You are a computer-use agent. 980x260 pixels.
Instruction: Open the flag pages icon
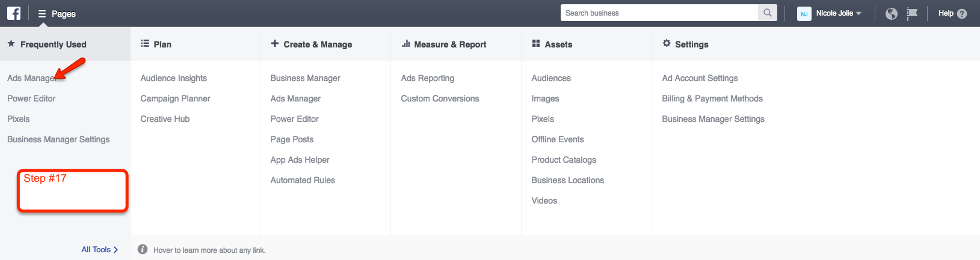click(x=912, y=13)
